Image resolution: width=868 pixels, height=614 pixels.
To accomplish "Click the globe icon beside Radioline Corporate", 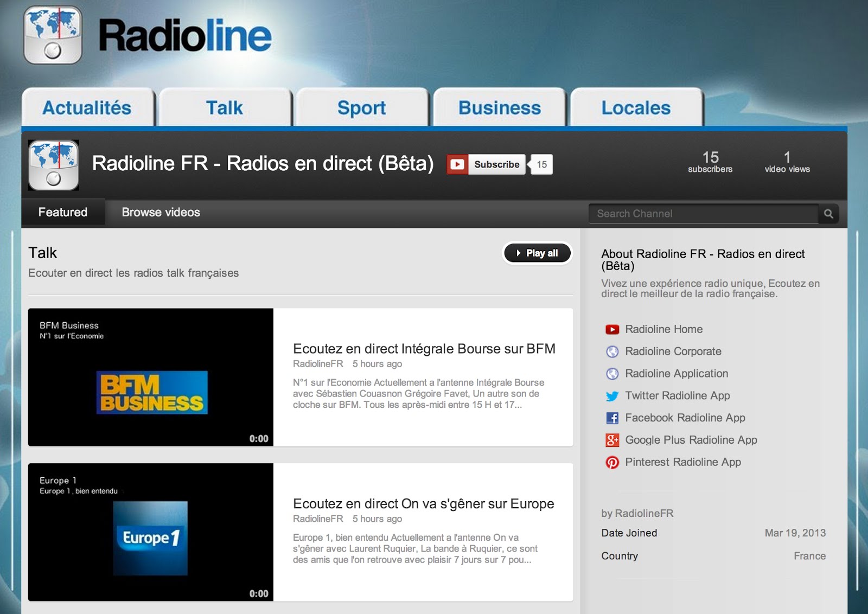I will click(x=612, y=351).
